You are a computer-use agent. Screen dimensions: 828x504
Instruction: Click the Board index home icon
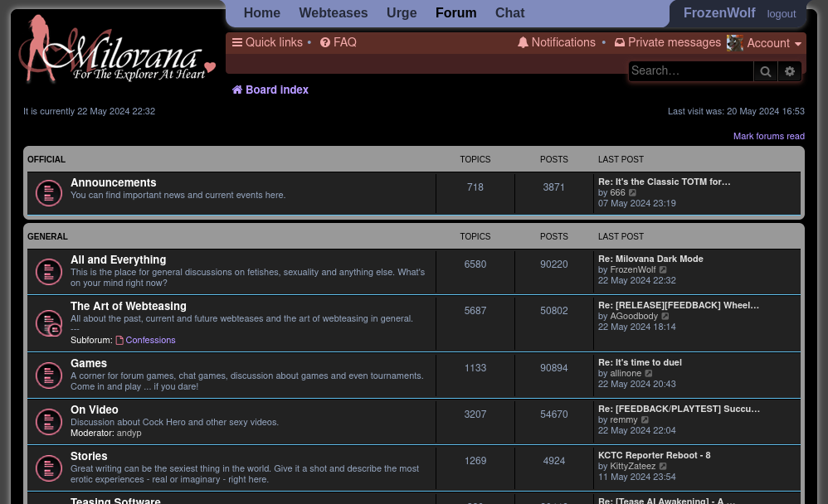click(237, 90)
